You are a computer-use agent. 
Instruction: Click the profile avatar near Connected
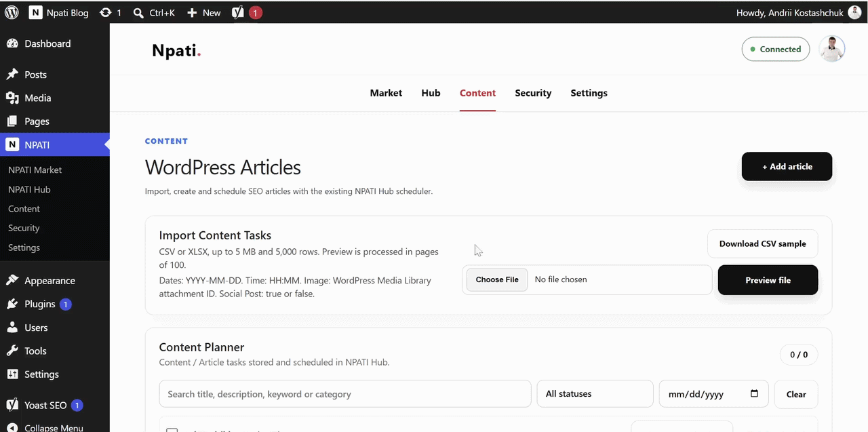(832, 49)
